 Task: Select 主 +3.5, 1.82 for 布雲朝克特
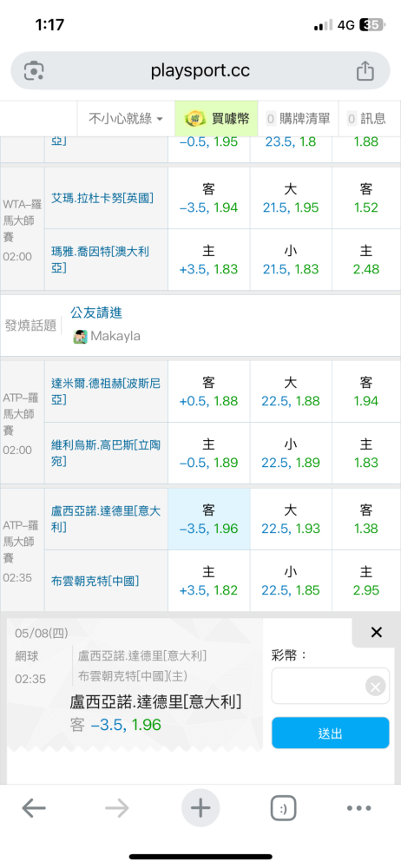coord(209,581)
